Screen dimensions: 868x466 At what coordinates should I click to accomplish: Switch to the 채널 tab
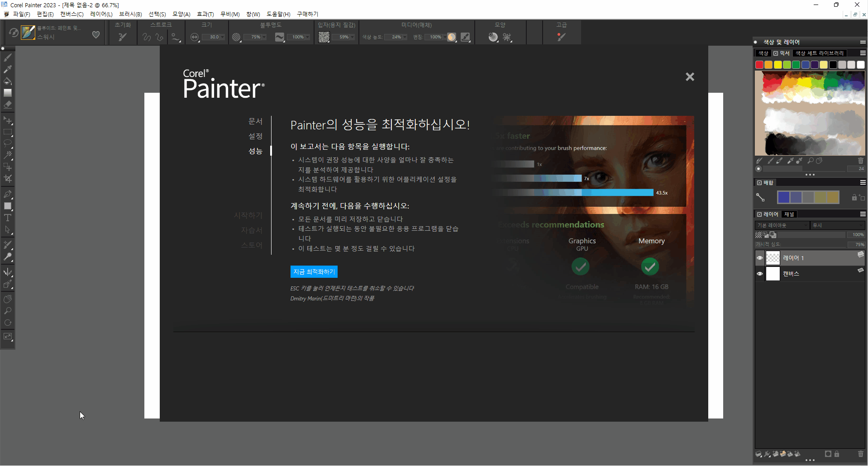[789, 214]
